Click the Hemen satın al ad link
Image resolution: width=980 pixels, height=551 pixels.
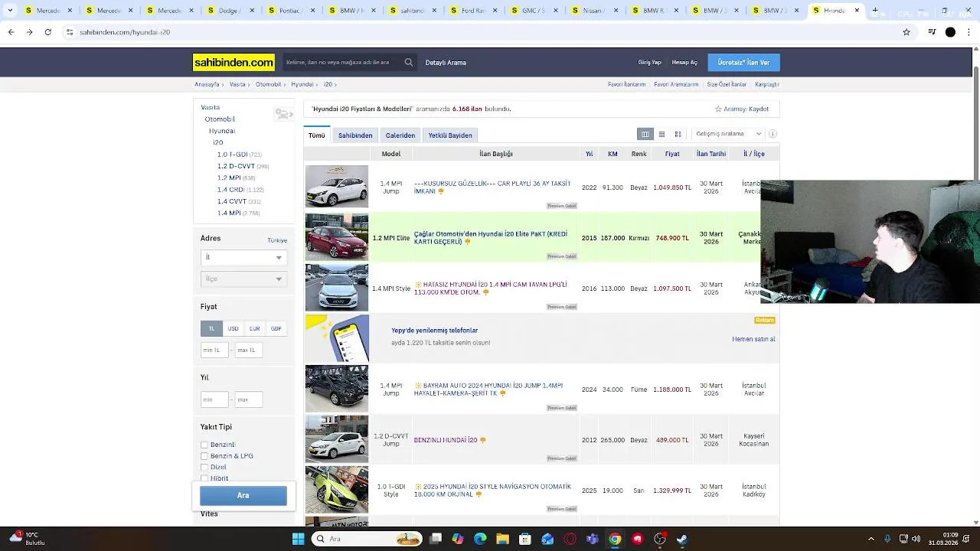753,339
